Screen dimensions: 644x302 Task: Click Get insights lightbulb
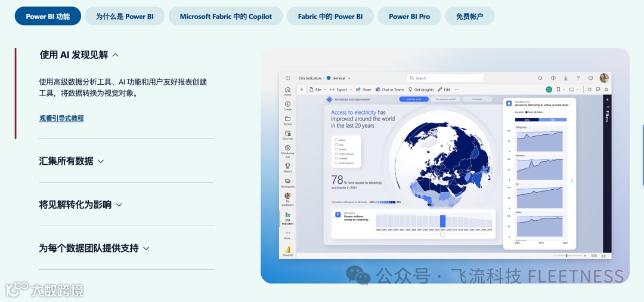(421, 90)
